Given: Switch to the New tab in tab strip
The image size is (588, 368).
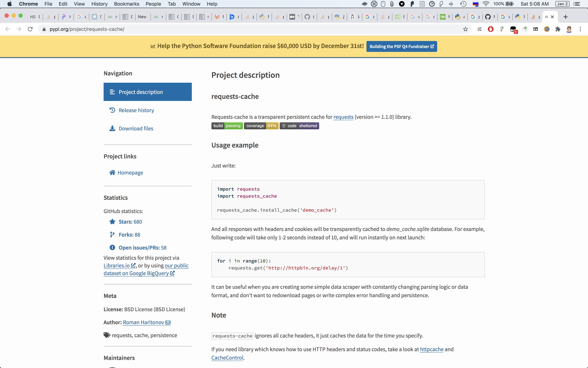Looking at the screenshot, I should coord(143,17).
